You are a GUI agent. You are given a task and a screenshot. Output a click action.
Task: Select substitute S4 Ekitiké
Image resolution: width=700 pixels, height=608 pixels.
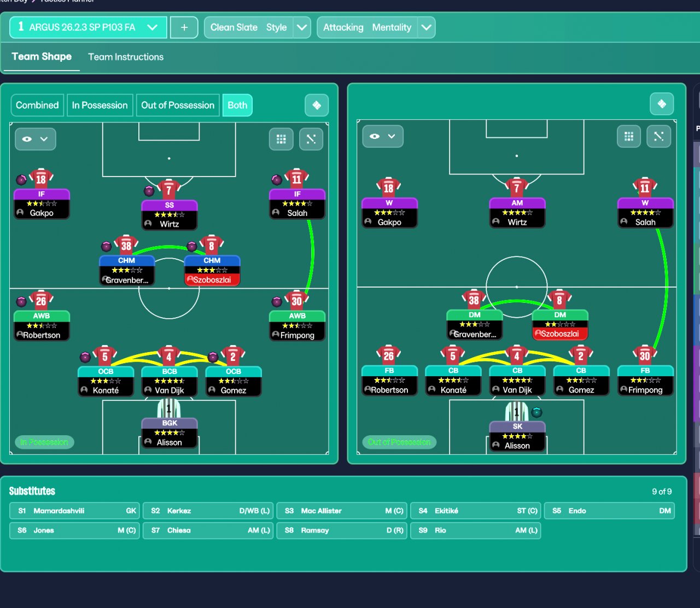coord(475,511)
